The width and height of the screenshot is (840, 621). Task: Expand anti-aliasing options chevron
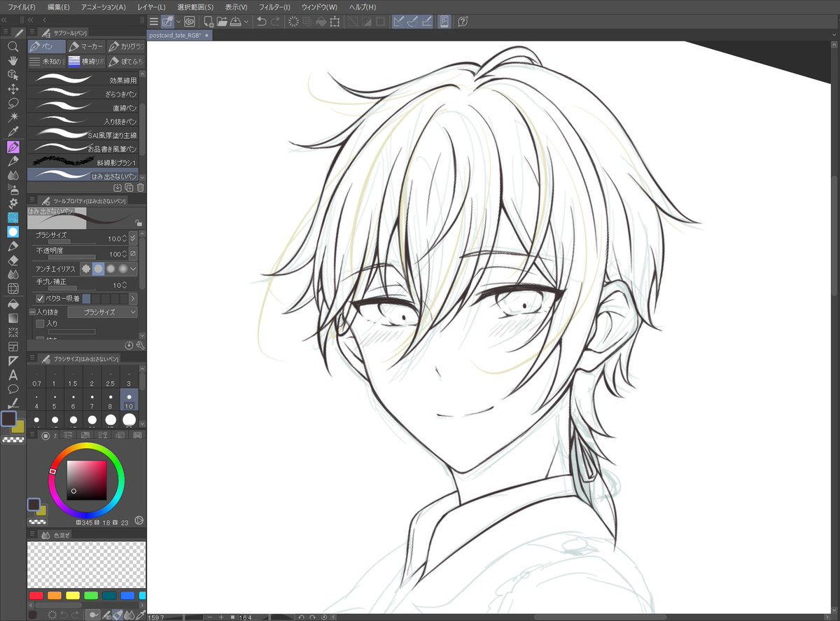coord(134,268)
